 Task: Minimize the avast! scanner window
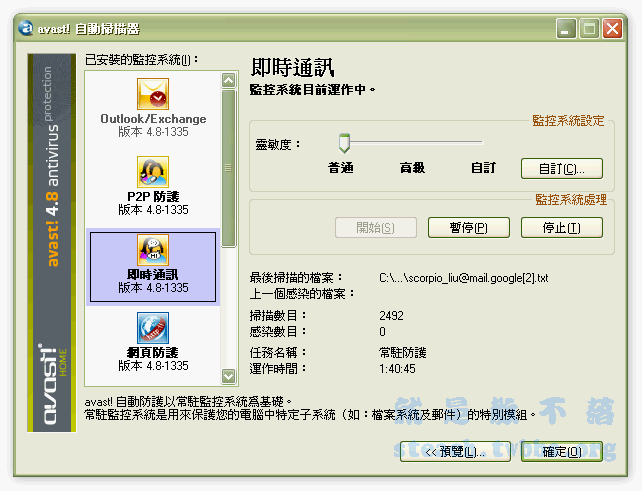click(566, 29)
